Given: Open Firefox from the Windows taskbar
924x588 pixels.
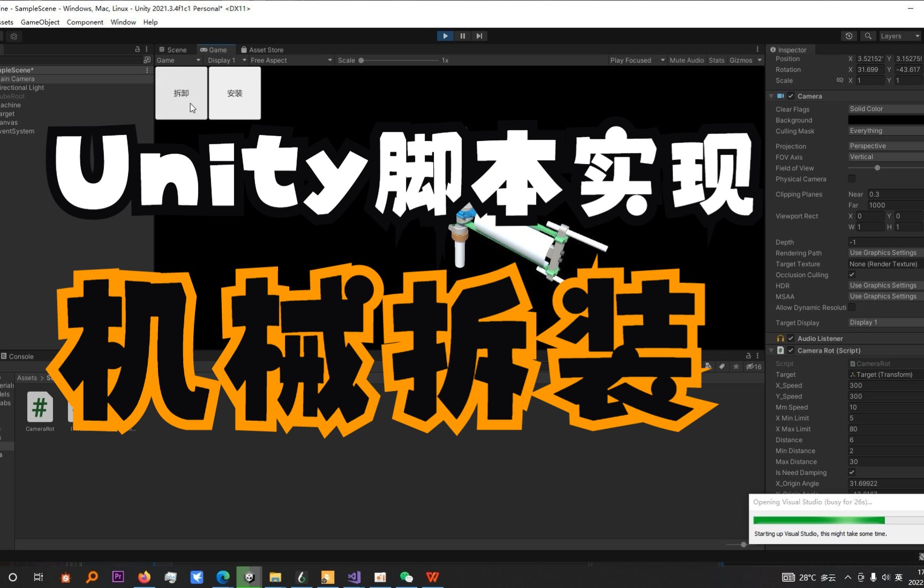Looking at the screenshot, I should [x=144, y=577].
